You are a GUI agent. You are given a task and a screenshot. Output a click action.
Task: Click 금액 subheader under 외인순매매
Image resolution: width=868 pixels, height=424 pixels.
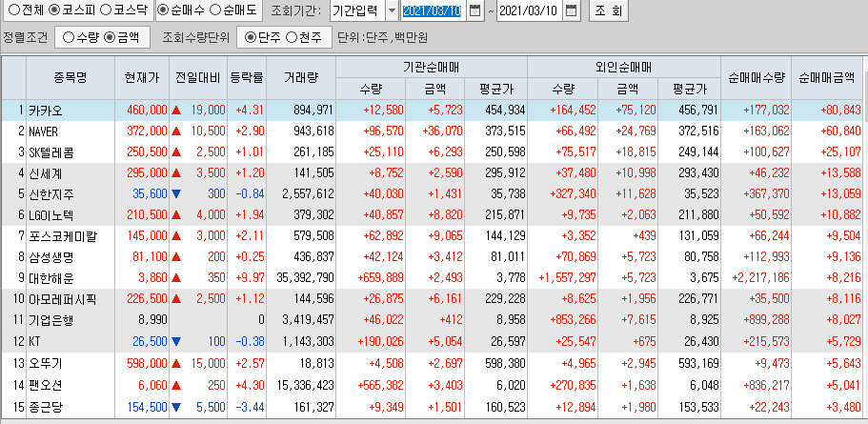tap(626, 89)
